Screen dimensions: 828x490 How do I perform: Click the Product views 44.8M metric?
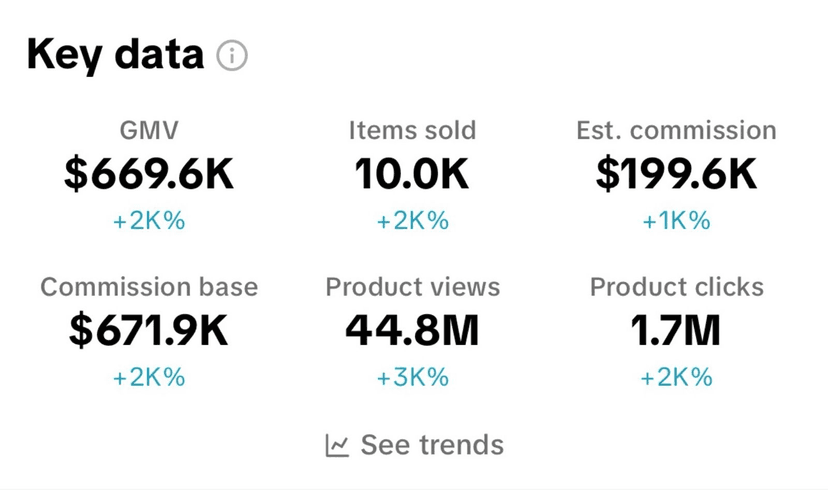coord(412,331)
